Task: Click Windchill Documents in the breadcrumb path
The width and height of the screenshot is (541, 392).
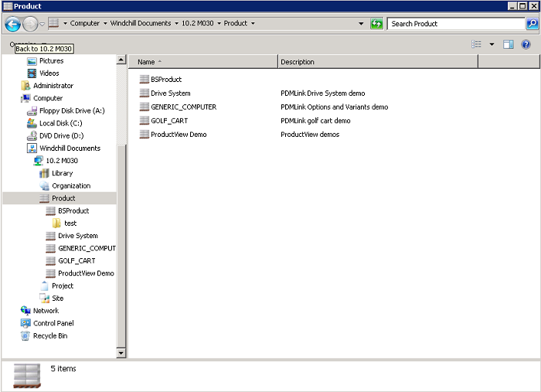Action: pos(141,23)
